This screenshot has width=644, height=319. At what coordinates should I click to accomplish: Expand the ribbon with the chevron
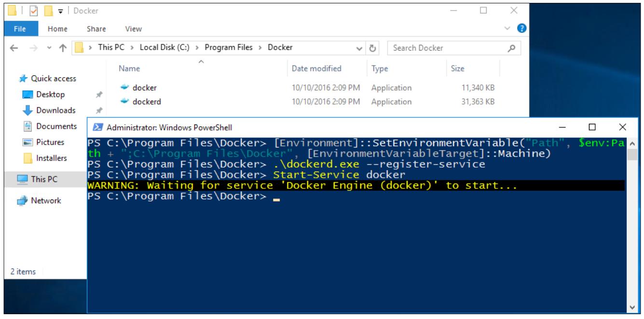click(x=506, y=28)
